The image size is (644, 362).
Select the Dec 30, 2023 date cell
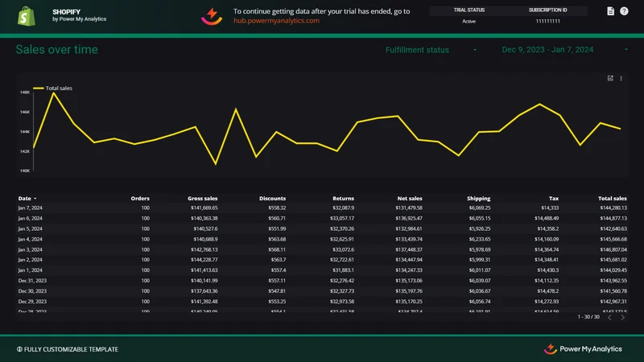(32, 291)
